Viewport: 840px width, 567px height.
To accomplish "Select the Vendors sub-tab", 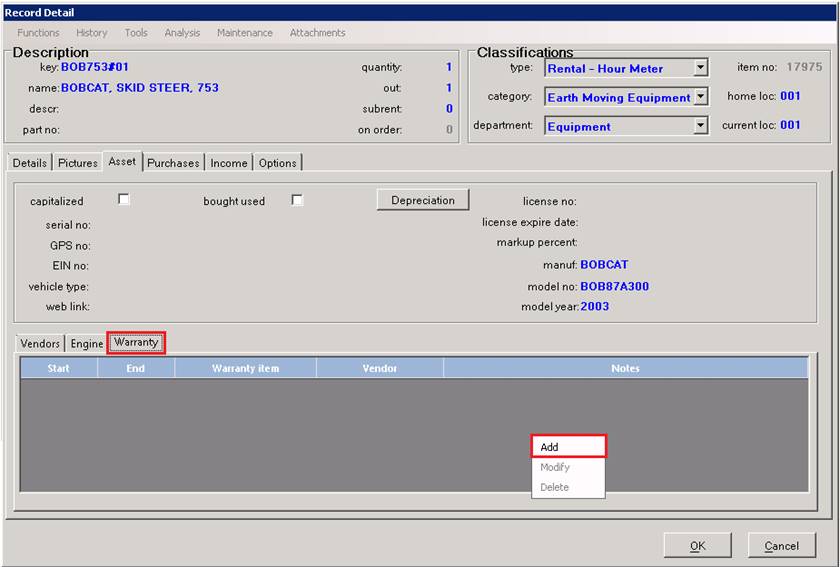I will tap(40, 344).
